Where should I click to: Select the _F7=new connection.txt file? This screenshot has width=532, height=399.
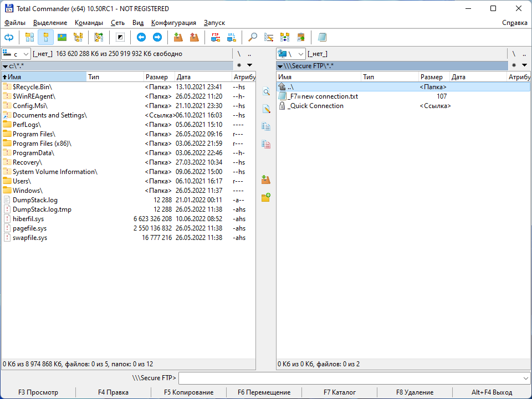click(x=321, y=96)
